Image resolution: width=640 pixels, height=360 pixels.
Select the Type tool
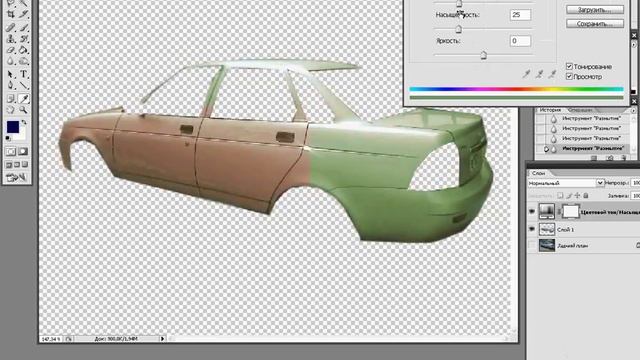click(24, 75)
